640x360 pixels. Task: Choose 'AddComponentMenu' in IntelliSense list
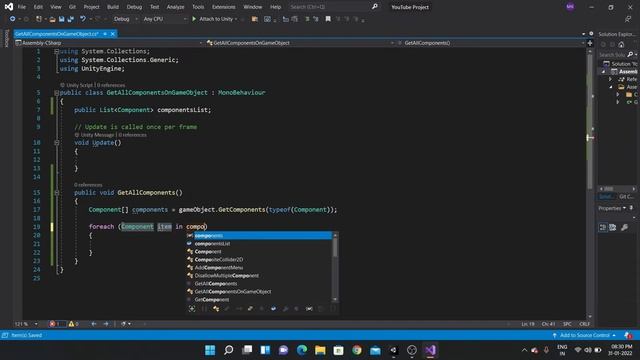[259, 268]
